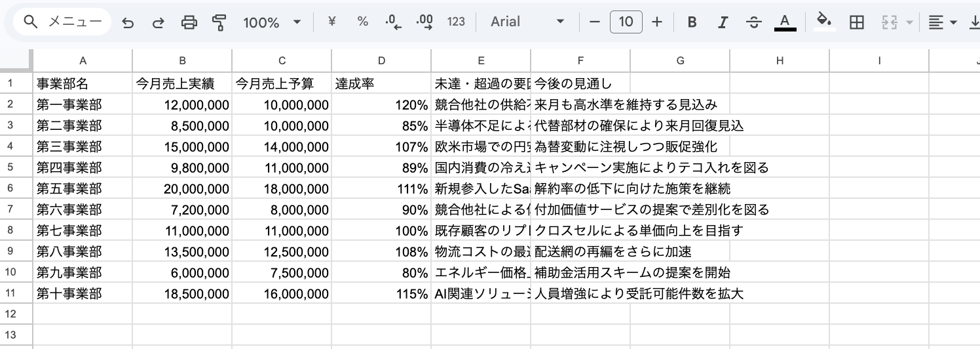The image size is (980, 349).
Task: Apply percent format to cells
Action: pos(362,22)
